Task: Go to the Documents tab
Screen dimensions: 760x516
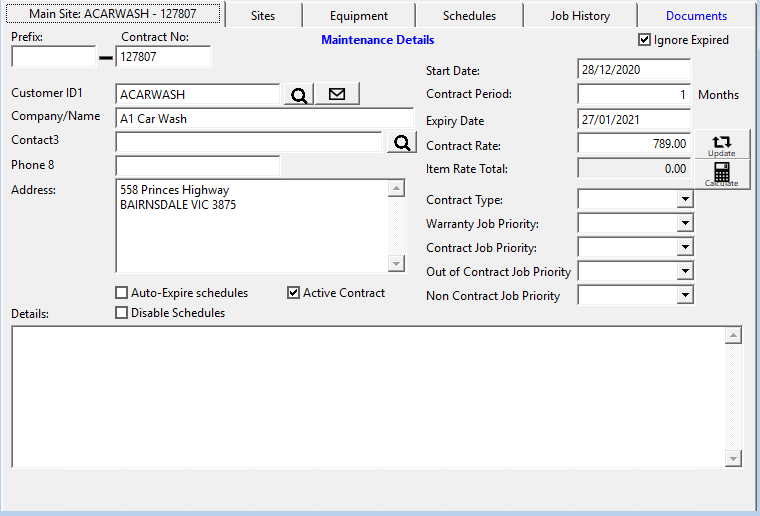Action: point(696,16)
